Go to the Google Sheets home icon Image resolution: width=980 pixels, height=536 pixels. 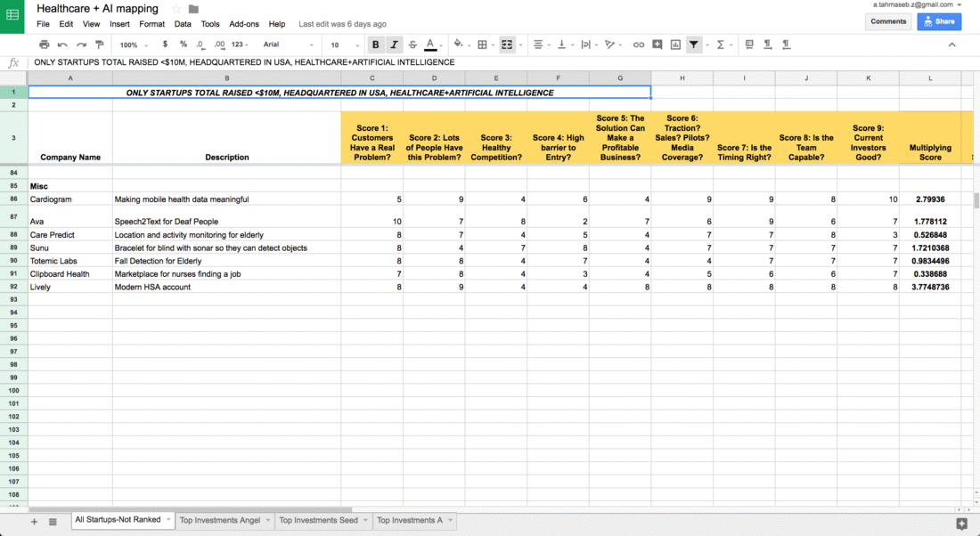click(x=12, y=16)
